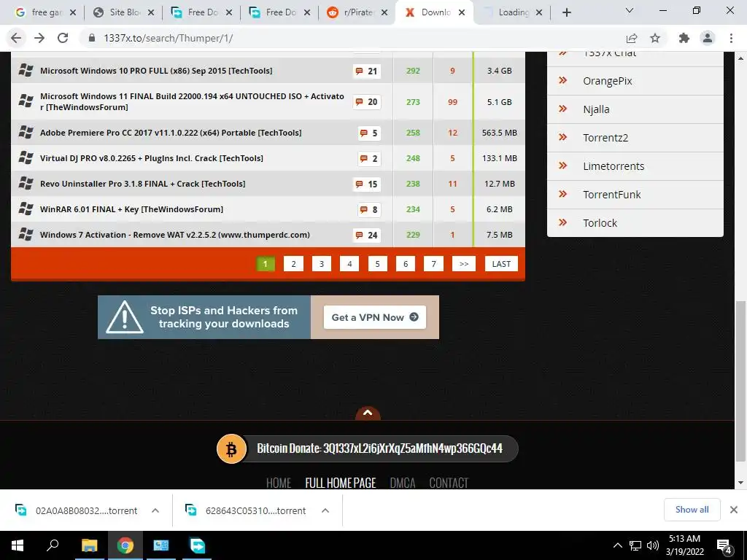Open comments bubble for WinRAR 6.01 row
This screenshot has width=747, height=560.
coord(369,209)
